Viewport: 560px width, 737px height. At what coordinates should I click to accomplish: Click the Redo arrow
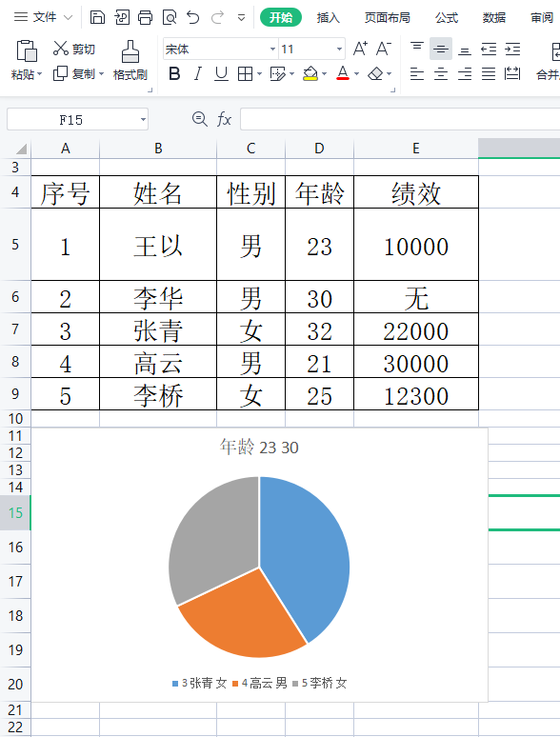(217, 17)
